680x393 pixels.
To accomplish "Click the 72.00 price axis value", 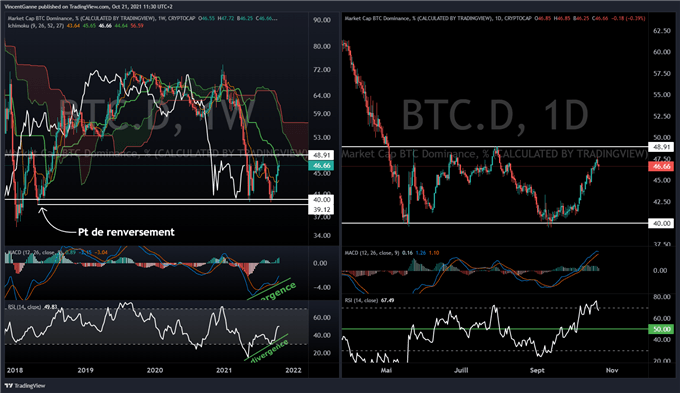I will tap(322, 69).
